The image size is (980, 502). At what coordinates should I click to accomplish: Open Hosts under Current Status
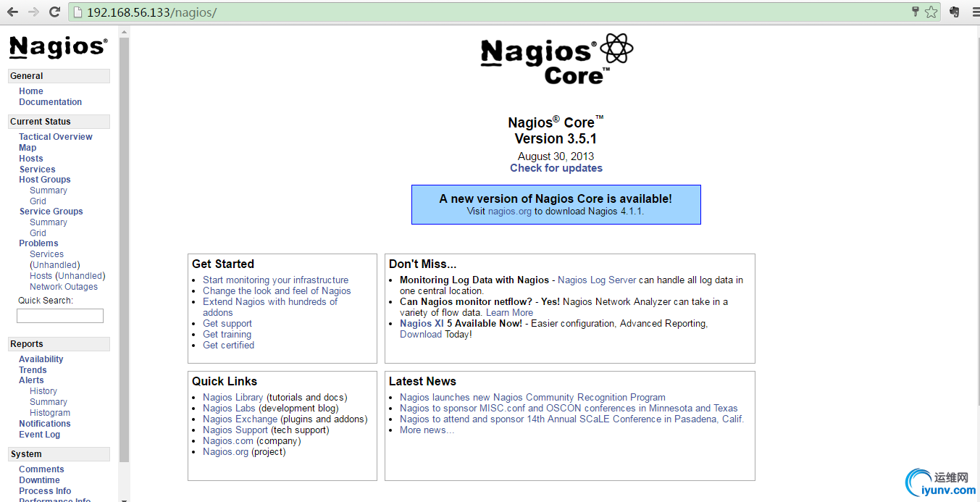pos(31,159)
